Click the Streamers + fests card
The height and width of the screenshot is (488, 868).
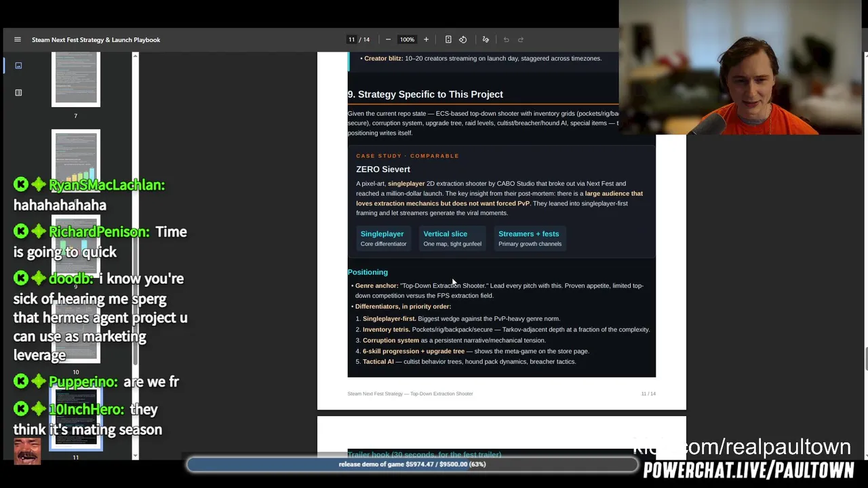(x=530, y=239)
